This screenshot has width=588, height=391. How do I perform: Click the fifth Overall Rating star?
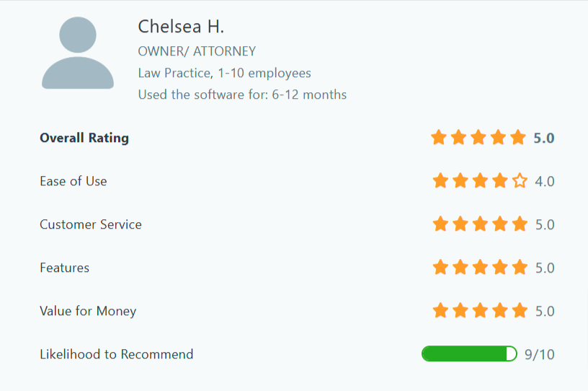tap(518, 138)
